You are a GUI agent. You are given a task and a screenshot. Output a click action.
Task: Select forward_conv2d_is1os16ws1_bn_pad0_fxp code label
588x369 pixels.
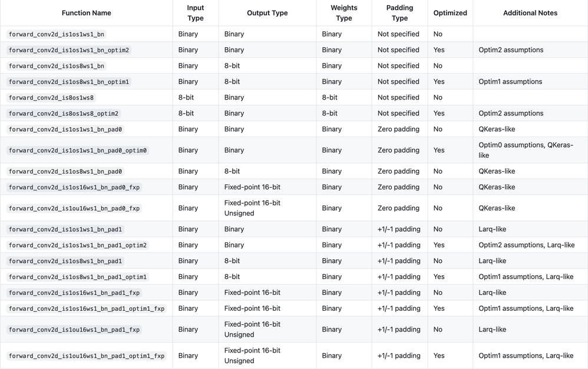(x=74, y=187)
